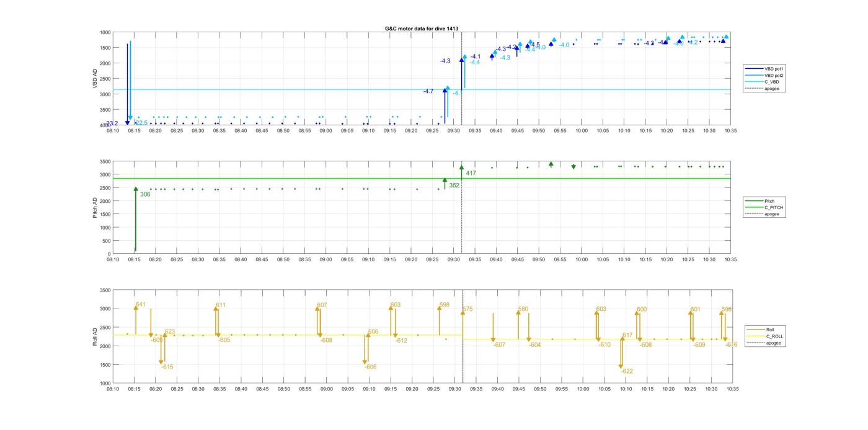Image resolution: width=868 pixels, height=430 pixels.
Task: Click the 'Roll AD' y-axis label
Action: (x=95, y=336)
